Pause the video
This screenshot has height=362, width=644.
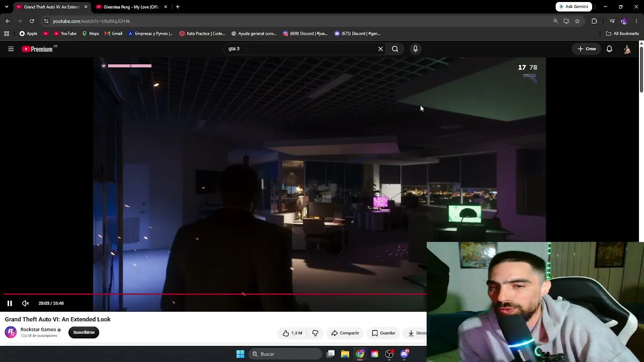10,303
